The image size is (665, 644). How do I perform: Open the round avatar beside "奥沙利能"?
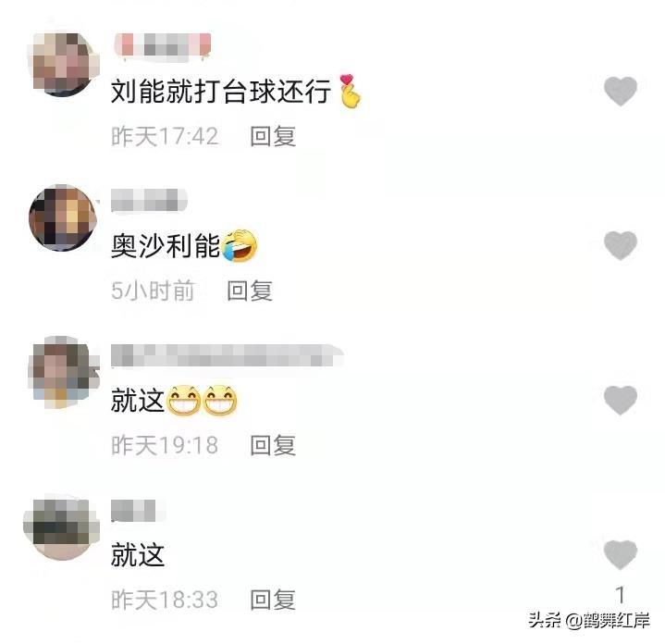(x=63, y=217)
